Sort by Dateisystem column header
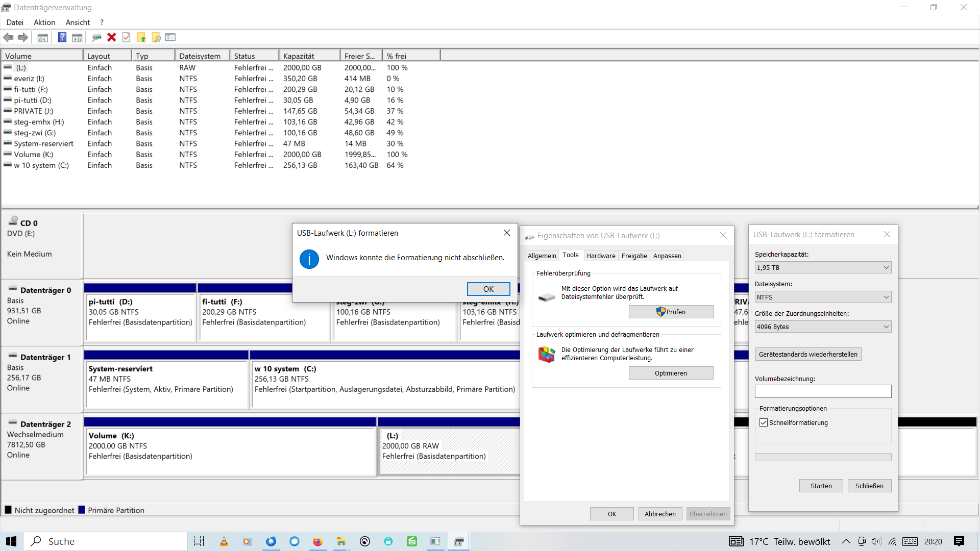Image resolution: width=980 pixels, height=551 pixels. [x=202, y=56]
